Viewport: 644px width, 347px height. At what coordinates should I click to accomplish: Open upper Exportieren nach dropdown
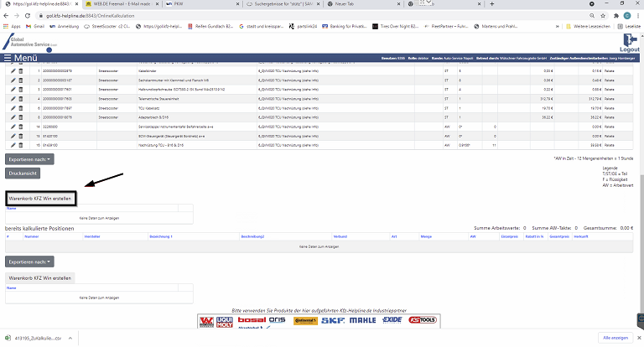[x=29, y=159]
